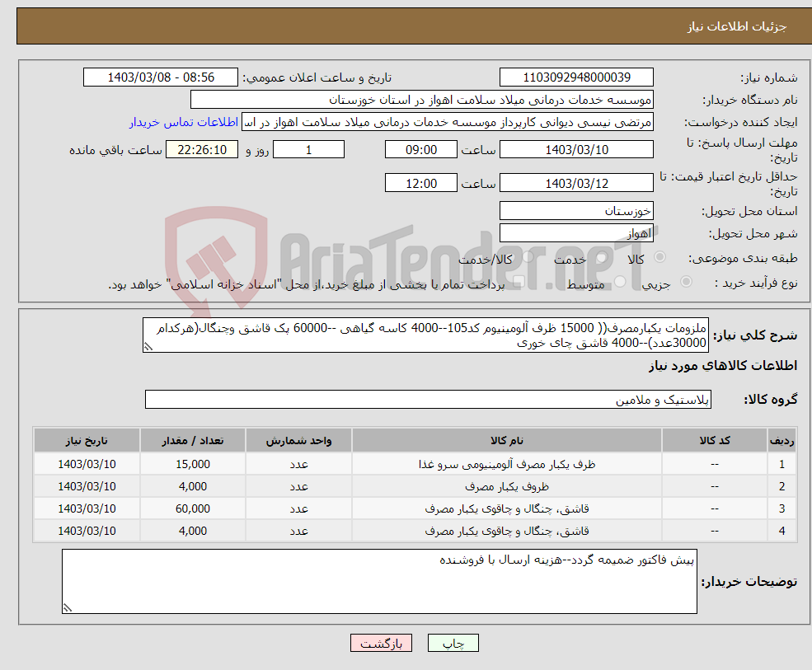Click quantity 4,000 in row 4
This screenshot has width=812, height=670.
point(193,532)
